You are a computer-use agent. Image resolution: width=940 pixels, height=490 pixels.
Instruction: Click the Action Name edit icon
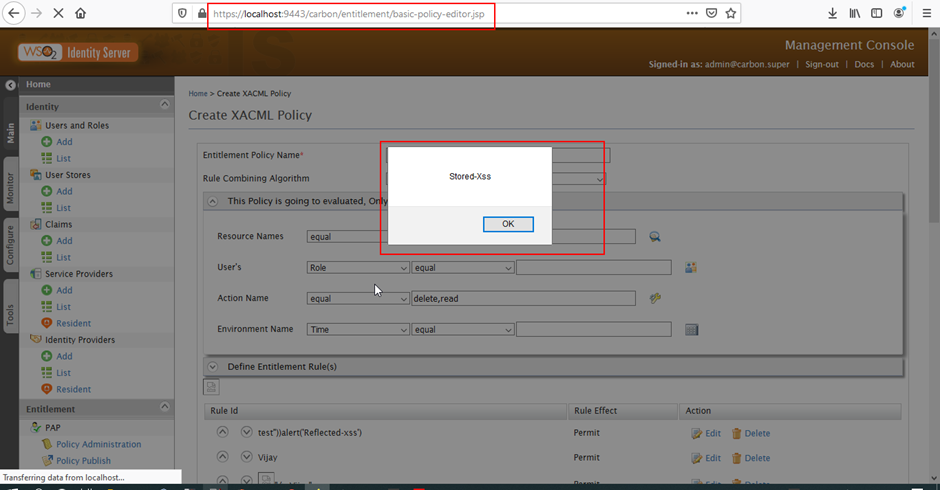point(656,298)
